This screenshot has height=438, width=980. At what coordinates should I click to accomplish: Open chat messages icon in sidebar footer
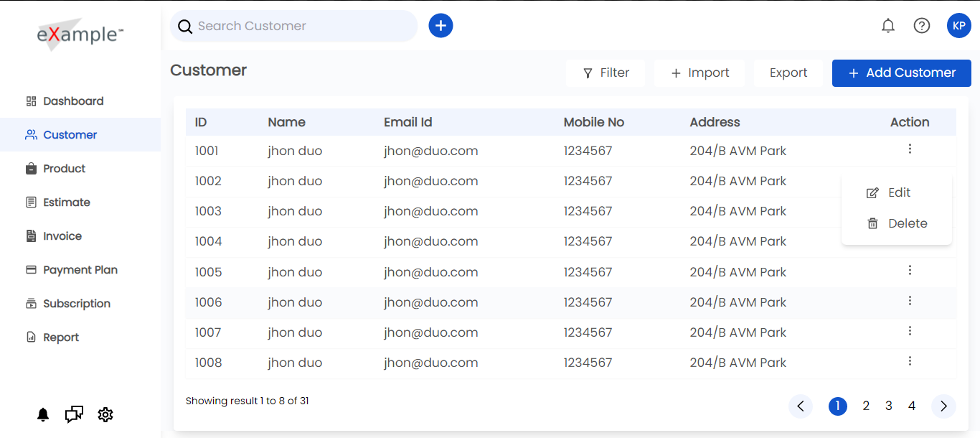pyautogui.click(x=74, y=414)
